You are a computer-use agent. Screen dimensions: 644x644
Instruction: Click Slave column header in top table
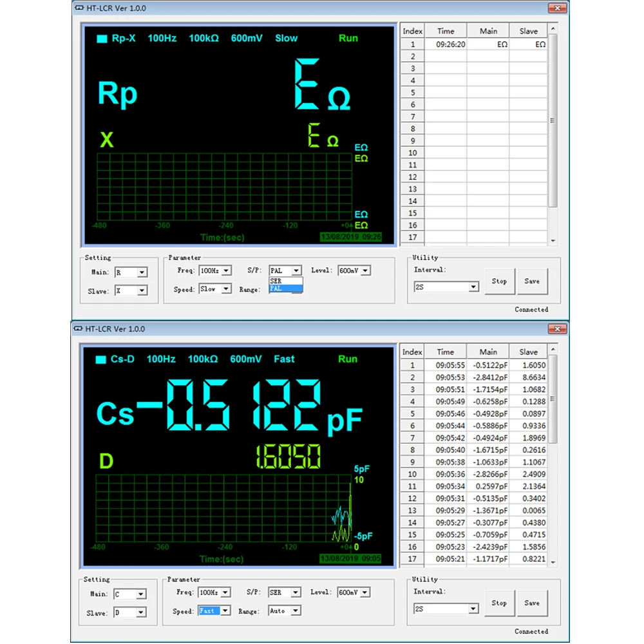click(x=528, y=31)
